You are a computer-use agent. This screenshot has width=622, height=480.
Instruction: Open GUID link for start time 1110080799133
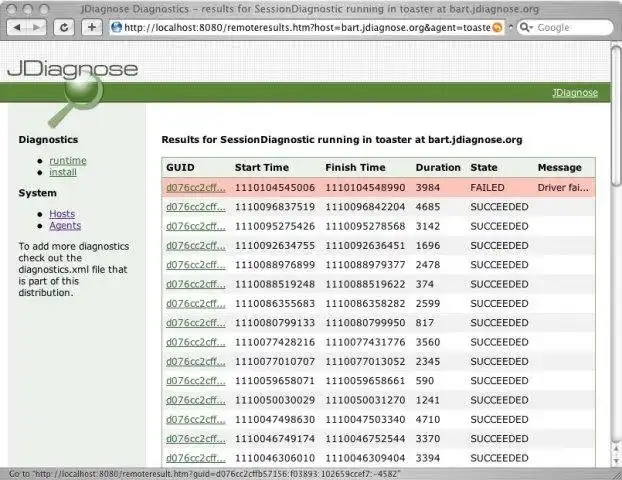click(196, 323)
